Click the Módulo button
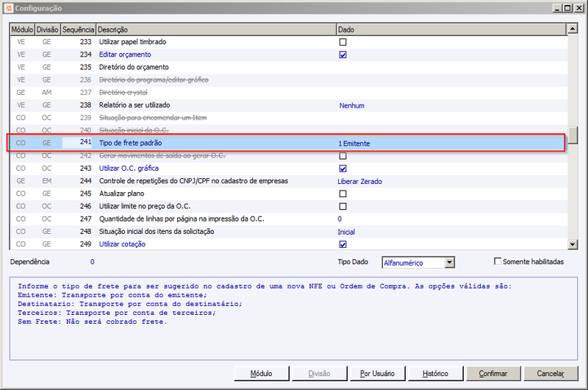Screen dimensions: 588x390 (x=262, y=374)
